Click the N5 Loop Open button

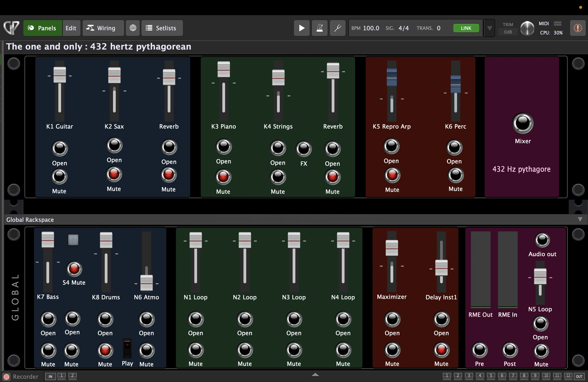[540, 323]
